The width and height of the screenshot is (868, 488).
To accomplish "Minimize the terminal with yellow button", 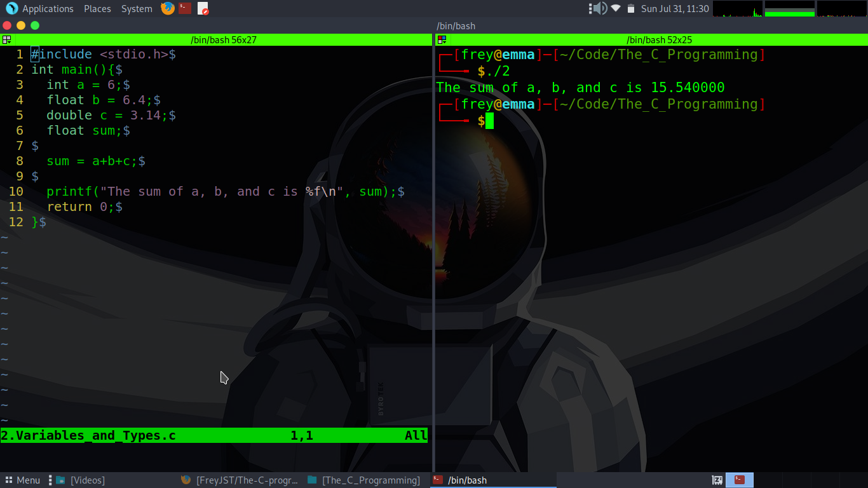I will pyautogui.click(x=21, y=25).
